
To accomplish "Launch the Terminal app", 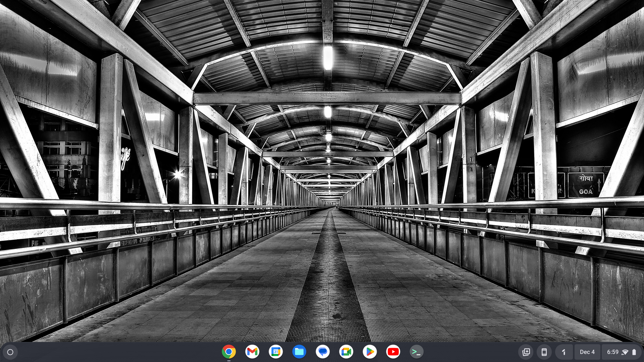I will (416, 352).
